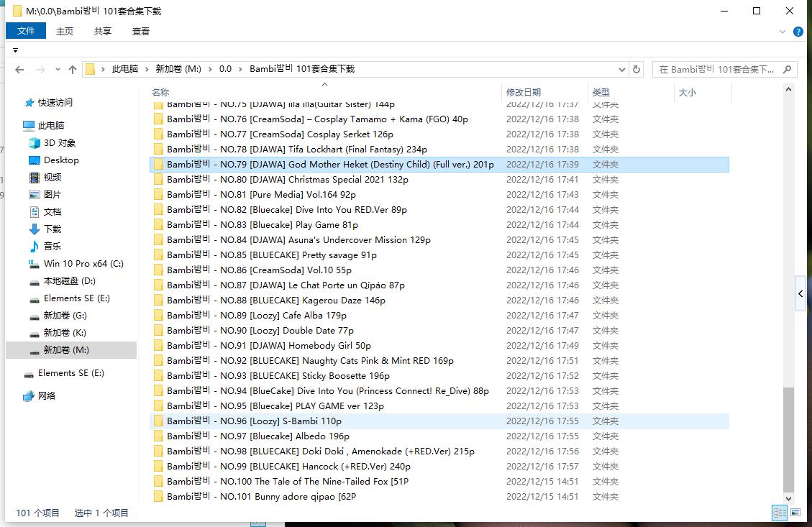This screenshot has width=812, height=527.
Task: Switch to the 查看 ribbon tab
Action: [141, 31]
